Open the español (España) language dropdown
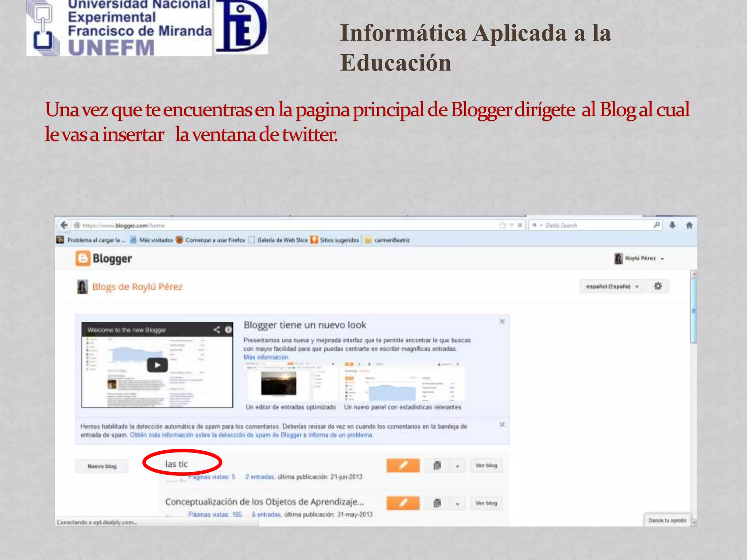This screenshot has width=747, height=560. click(612, 287)
